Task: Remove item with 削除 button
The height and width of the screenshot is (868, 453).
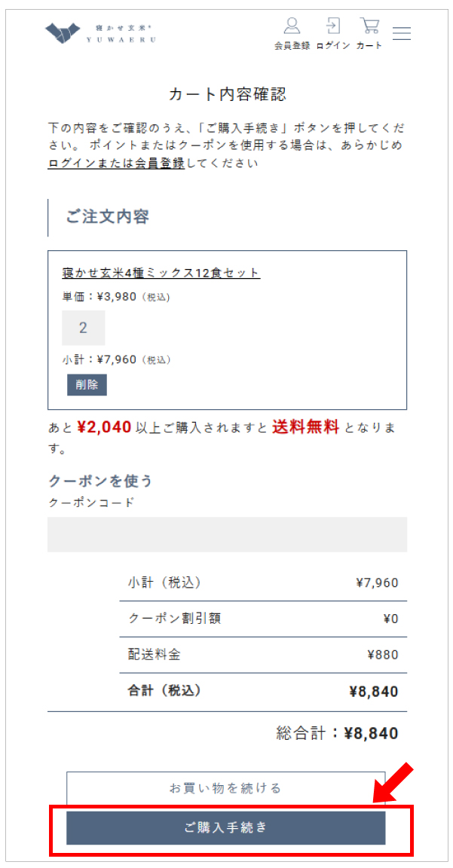Action: 87,385
